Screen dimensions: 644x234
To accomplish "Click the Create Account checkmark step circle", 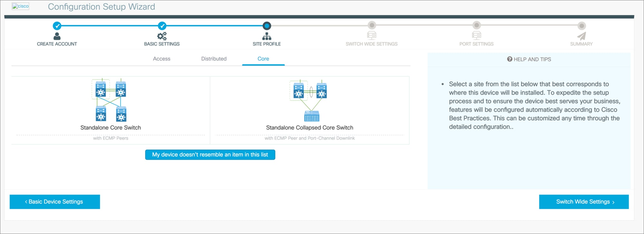I will point(57,26).
